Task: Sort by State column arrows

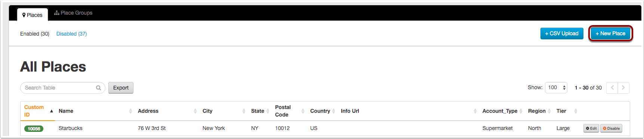Action: click(268, 111)
